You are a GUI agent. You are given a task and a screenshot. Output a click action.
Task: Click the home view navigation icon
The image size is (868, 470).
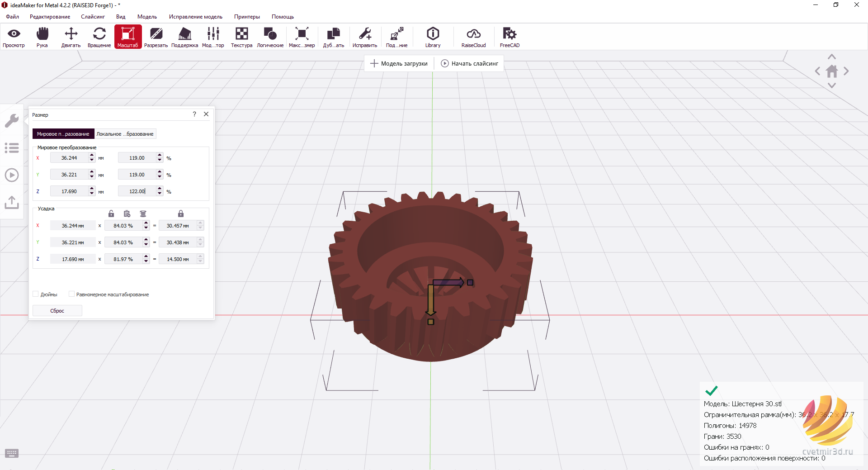(x=832, y=71)
